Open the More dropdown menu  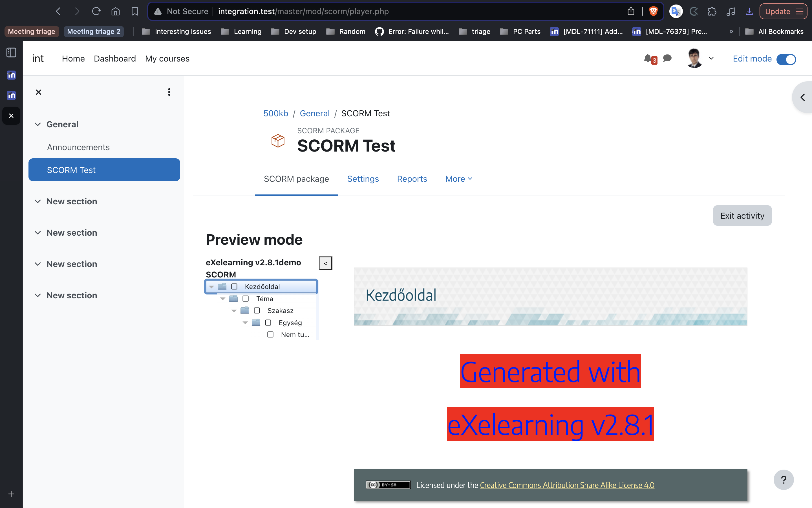tap(459, 179)
